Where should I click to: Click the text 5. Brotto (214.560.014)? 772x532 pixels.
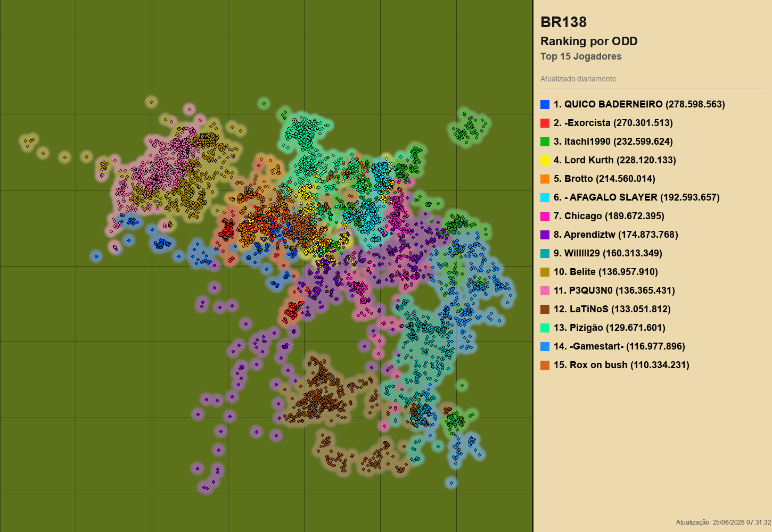[604, 179]
